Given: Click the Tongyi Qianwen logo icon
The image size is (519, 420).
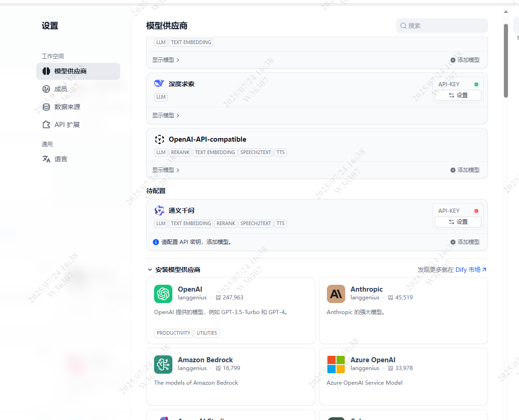Looking at the screenshot, I should pos(159,210).
